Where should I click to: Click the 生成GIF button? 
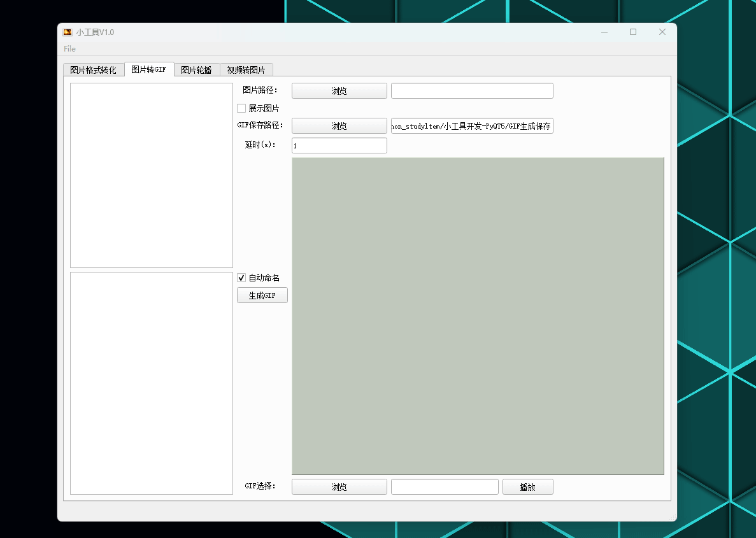262,295
